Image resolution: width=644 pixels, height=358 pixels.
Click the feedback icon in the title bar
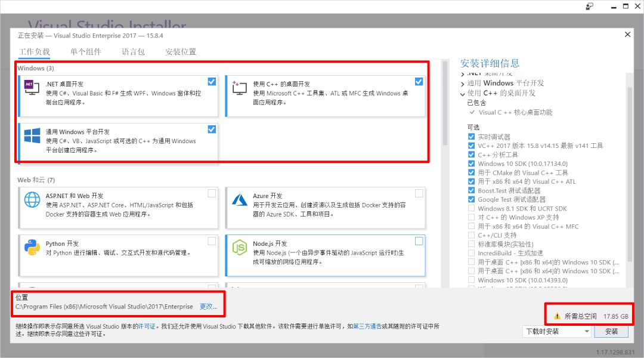pos(589,6)
